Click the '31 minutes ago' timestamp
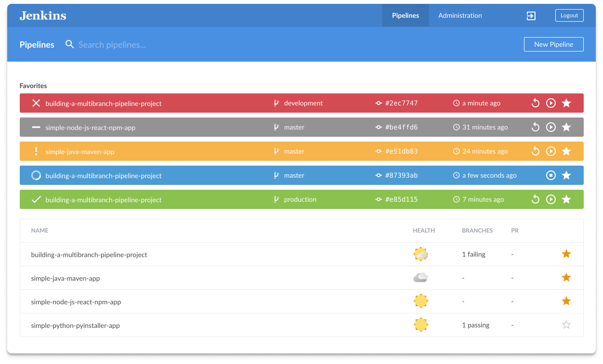The image size is (603, 364). point(485,127)
